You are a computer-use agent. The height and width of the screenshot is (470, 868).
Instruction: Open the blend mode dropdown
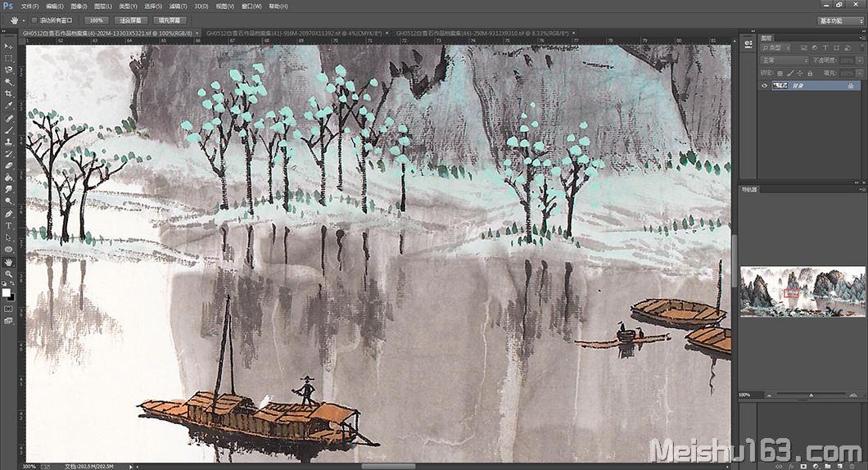(x=785, y=61)
